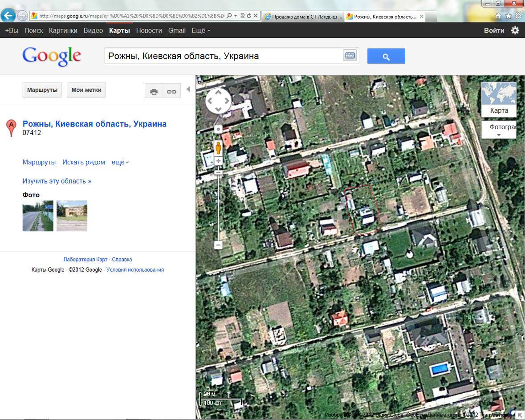Pan map down with navigation arrow
The height and width of the screenshot is (420, 525).
pyautogui.click(x=218, y=109)
